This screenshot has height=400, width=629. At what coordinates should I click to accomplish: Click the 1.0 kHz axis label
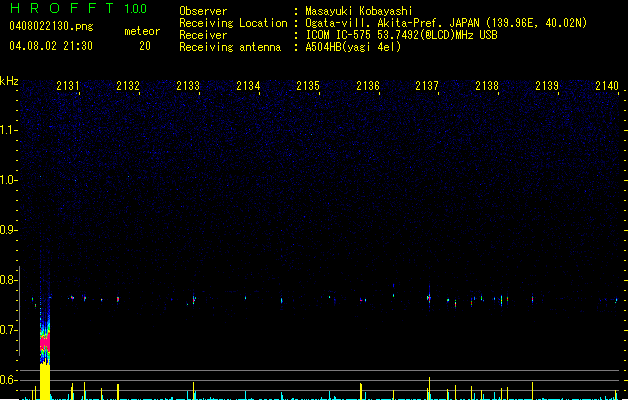point(8,180)
